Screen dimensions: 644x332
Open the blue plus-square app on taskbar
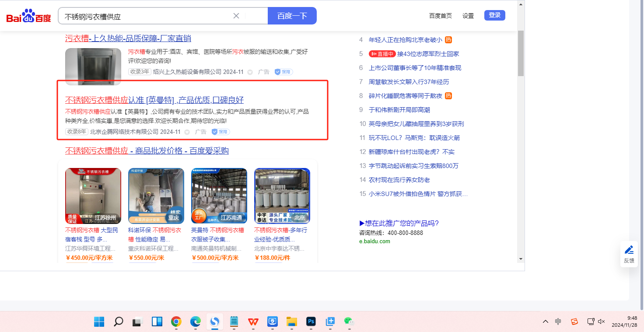(x=330, y=322)
